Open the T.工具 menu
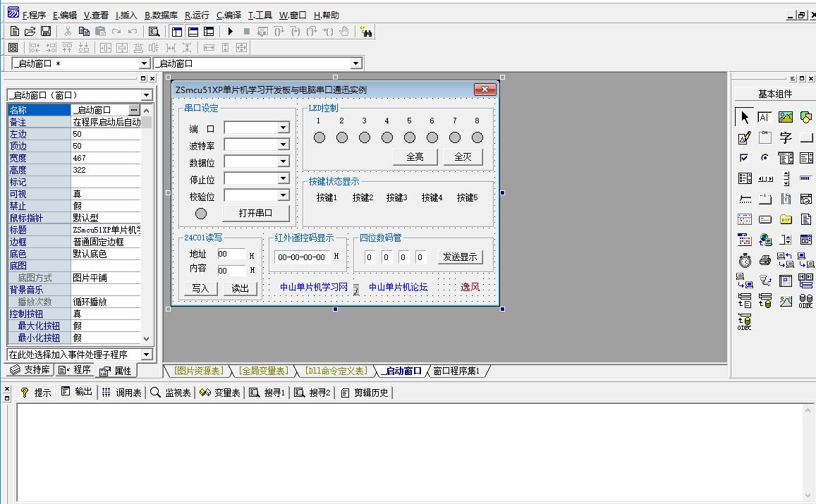Viewport: 816px width, 504px height. 260,16
